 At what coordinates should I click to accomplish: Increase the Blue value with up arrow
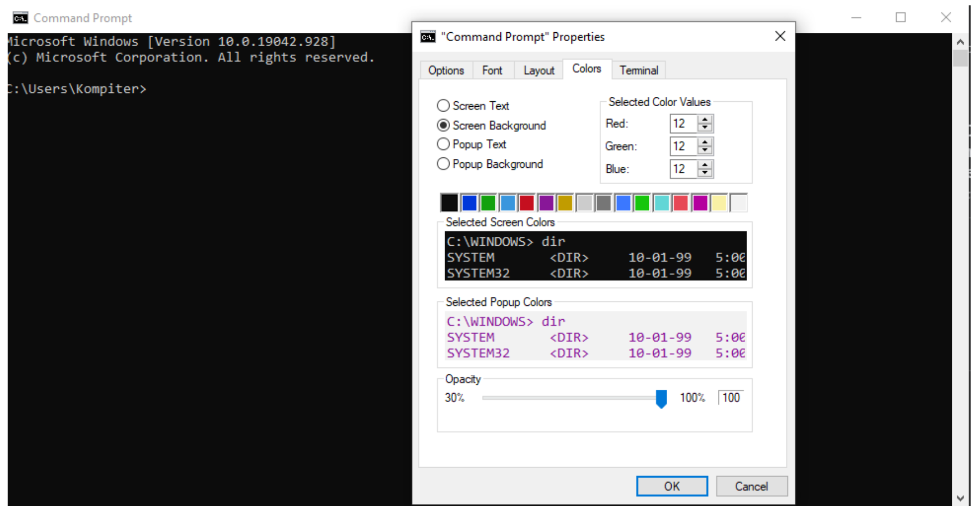tap(705, 165)
